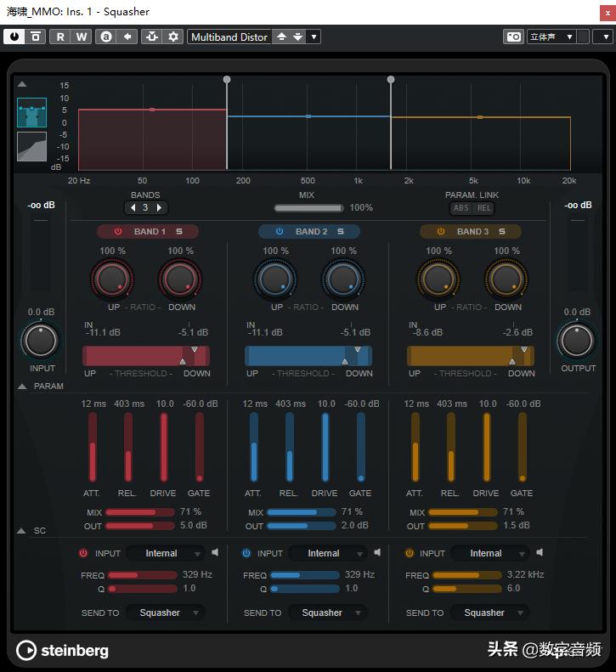Image resolution: width=616 pixels, height=672 pixels.
Task: Click the Band 3 side-chain Q 6.0 slider
Action: 467,589
